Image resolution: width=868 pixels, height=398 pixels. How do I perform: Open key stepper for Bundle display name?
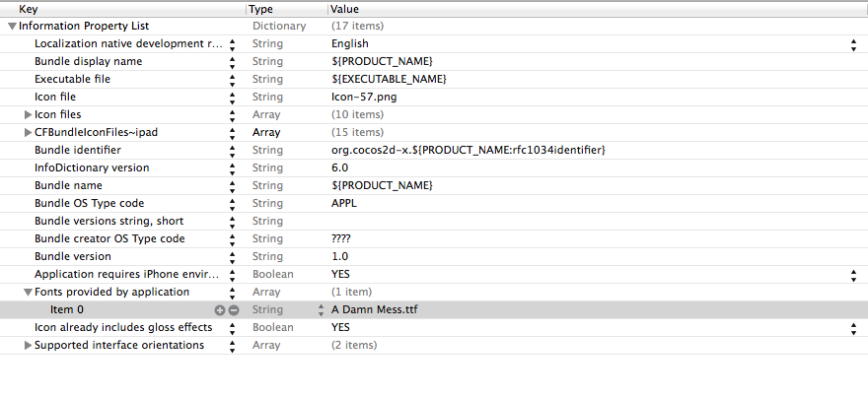click(x=233, y=62)
